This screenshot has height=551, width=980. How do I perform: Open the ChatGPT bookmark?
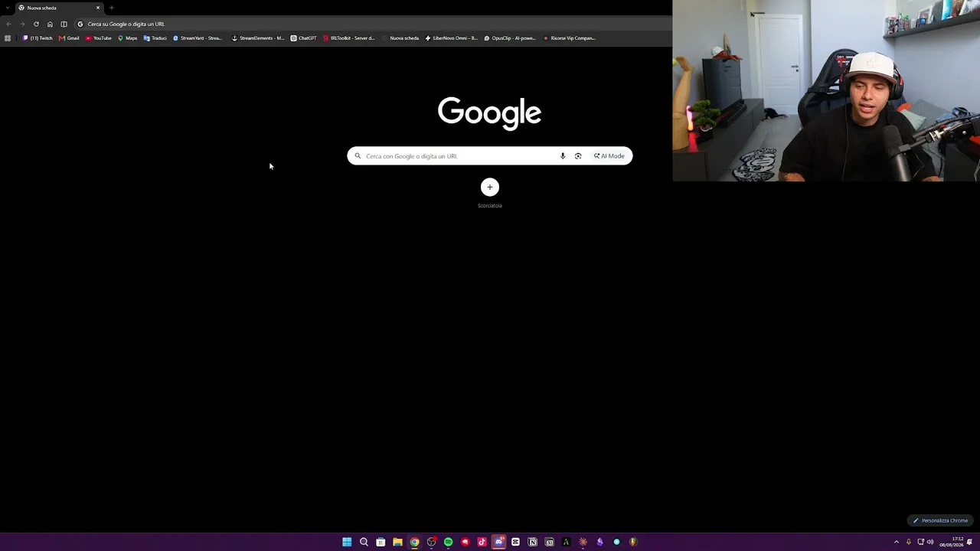303,38
